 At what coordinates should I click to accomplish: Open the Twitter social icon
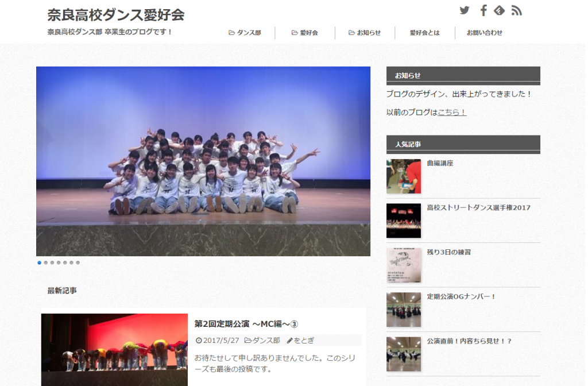(x=465, y=10)
